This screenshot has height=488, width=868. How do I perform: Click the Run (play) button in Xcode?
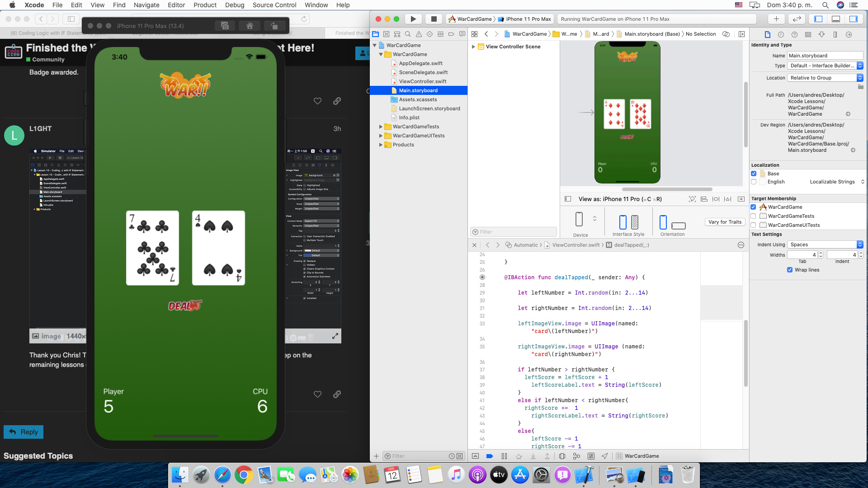(413, 19)
